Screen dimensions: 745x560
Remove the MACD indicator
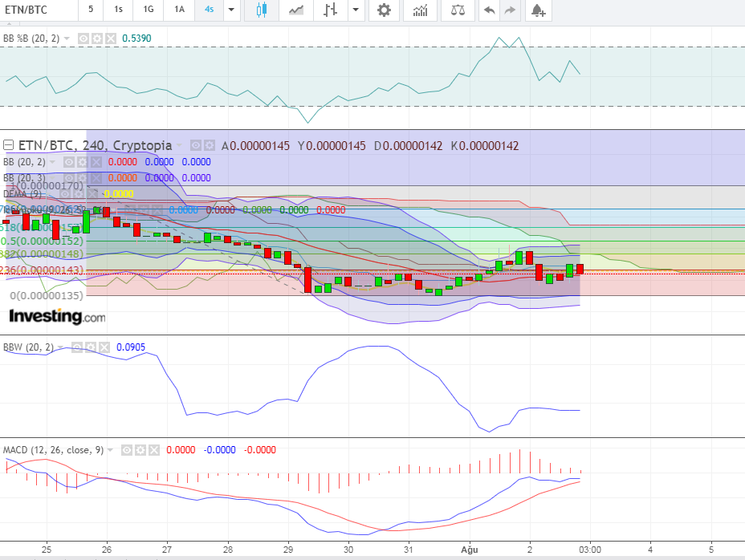point(154,450)
